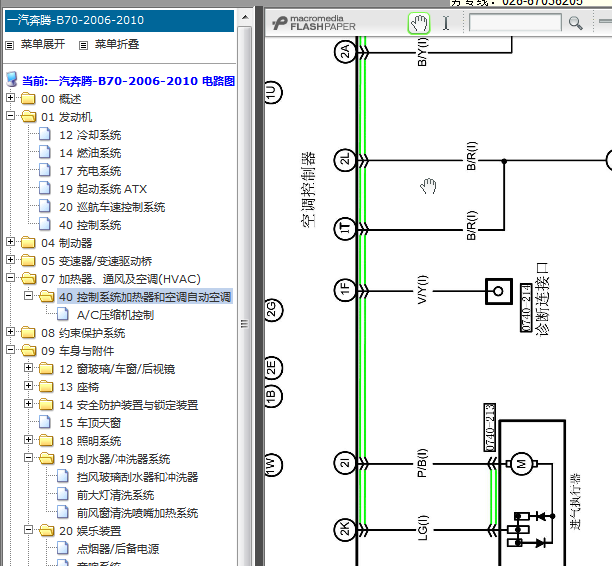The image size is (612, 566).
Task: Click the sidebar vertical scrollbar thumb
Action: (x=245, y=297)
